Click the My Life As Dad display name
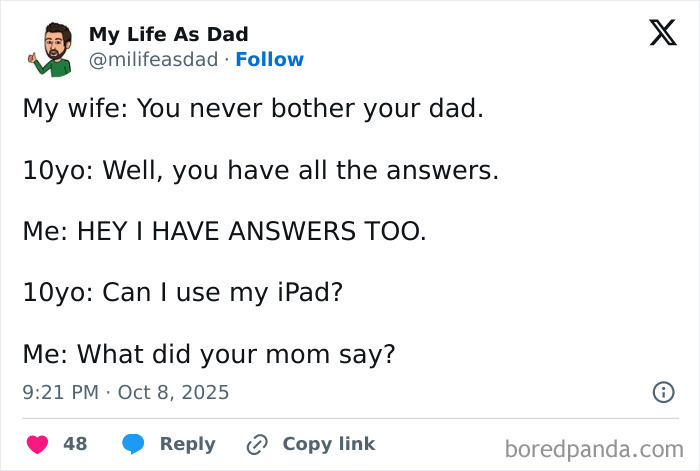This screenshot has height=471, width=700. 168,35
